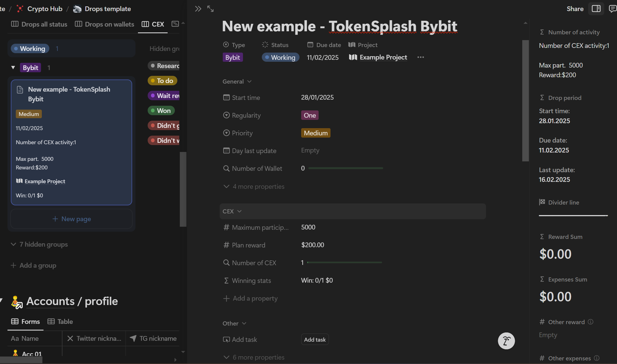
Task: Click the Divider line property icon
Action: coord(542,202)
